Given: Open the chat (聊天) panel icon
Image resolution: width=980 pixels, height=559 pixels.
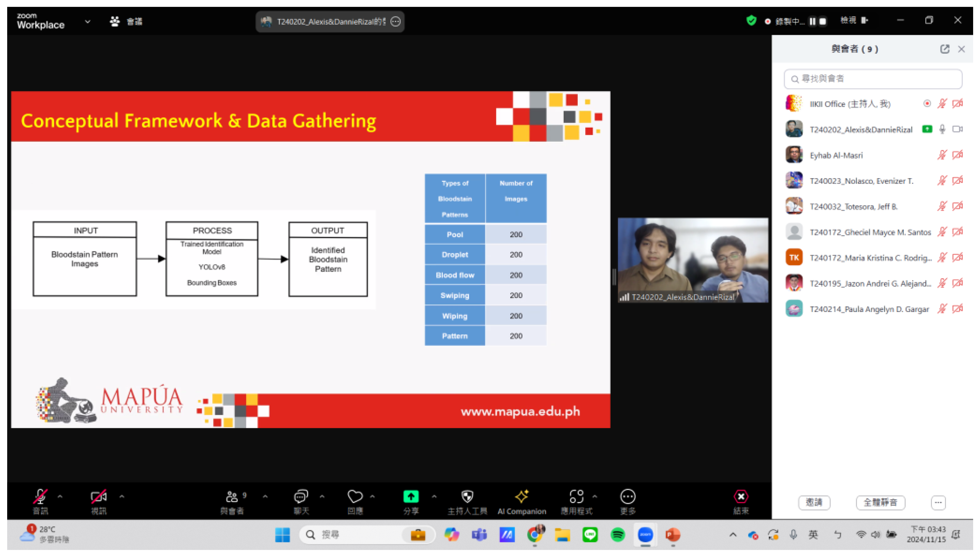Looking at the screenshot, I should (x=301, y=496).
